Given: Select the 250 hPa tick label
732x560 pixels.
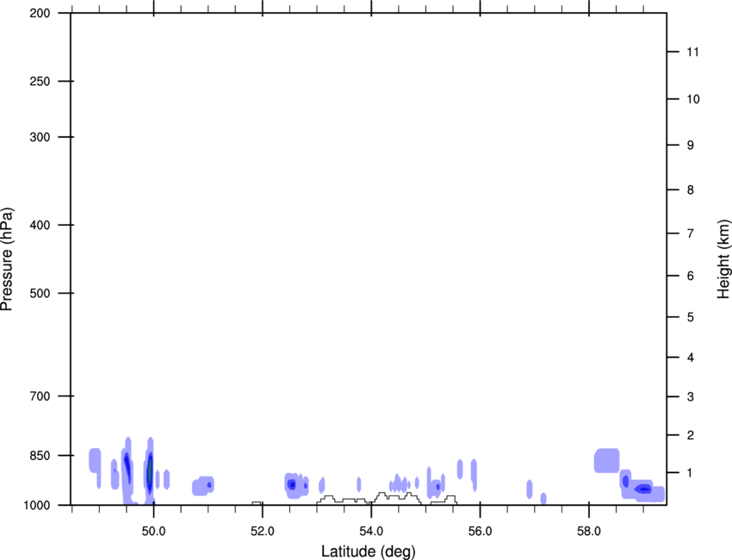Looking at the screenshot, I should [40, 82].
